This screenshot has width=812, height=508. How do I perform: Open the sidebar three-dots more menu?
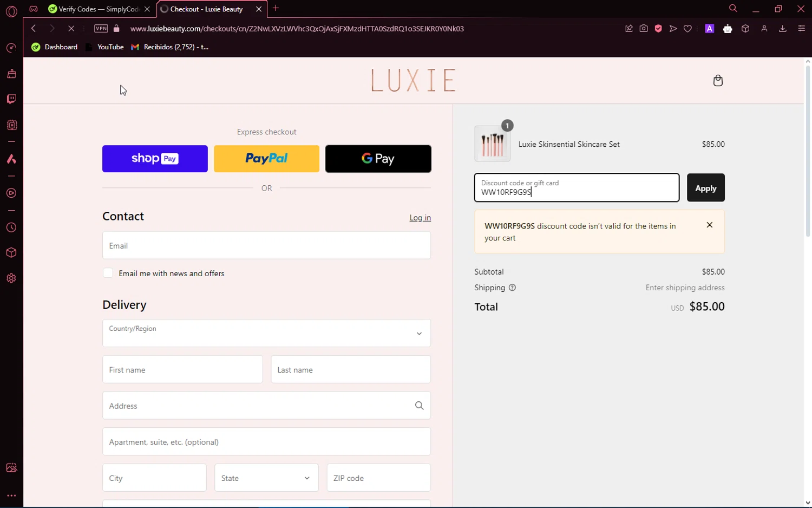pos(11,496)
